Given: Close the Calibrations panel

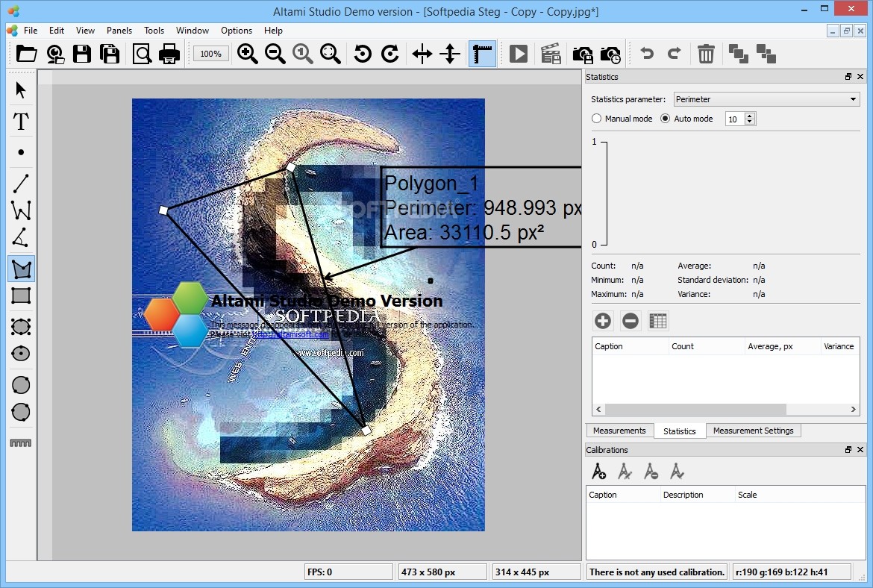Looking at the screenshot, I should 860,450.
